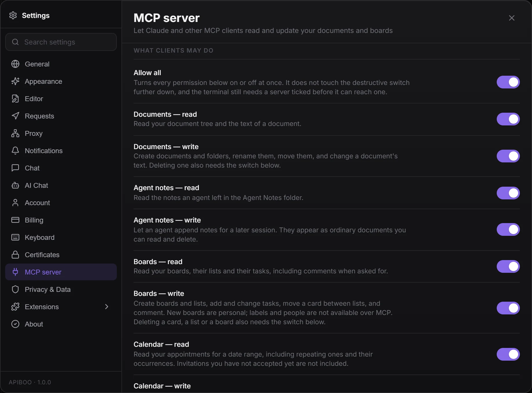Click the Account person icon

(15, 203)
